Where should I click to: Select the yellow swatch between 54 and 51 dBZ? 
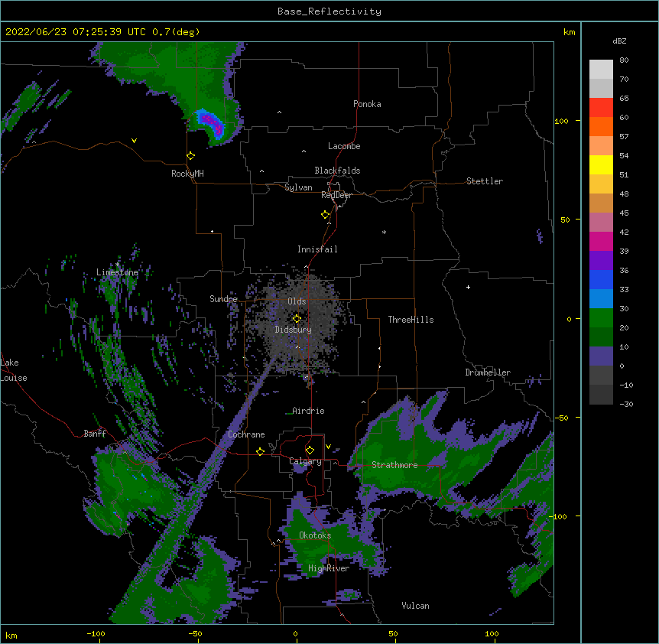[601, 164]
